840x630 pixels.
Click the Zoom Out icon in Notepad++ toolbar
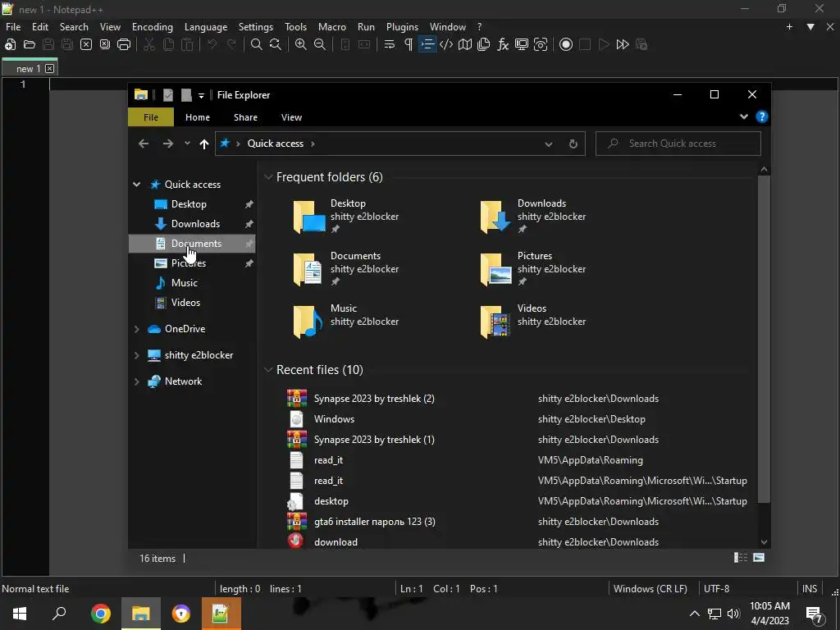320,44
